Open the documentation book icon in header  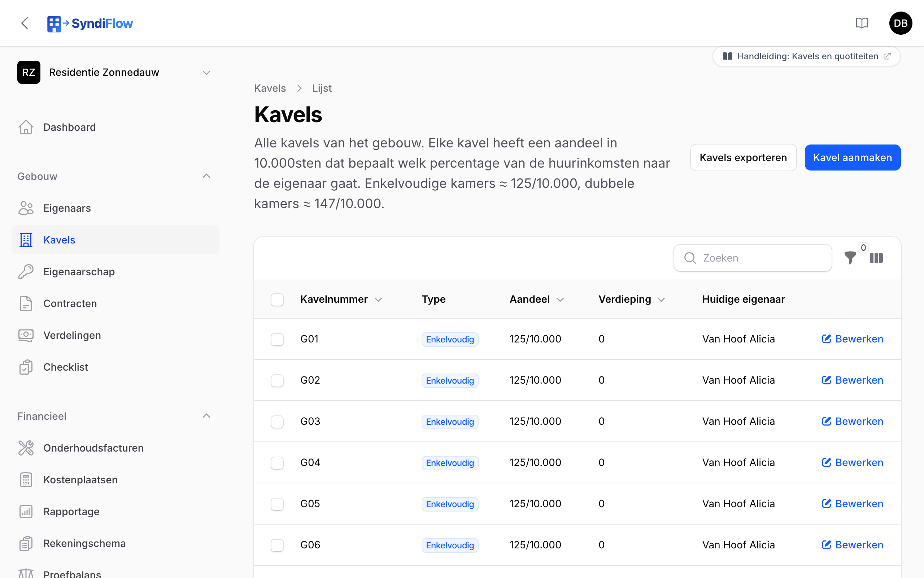pyautogui.click(x=862, y=23)
